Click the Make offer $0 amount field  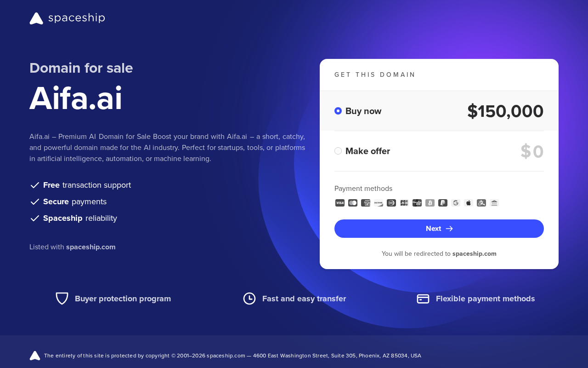pos(532,151)
